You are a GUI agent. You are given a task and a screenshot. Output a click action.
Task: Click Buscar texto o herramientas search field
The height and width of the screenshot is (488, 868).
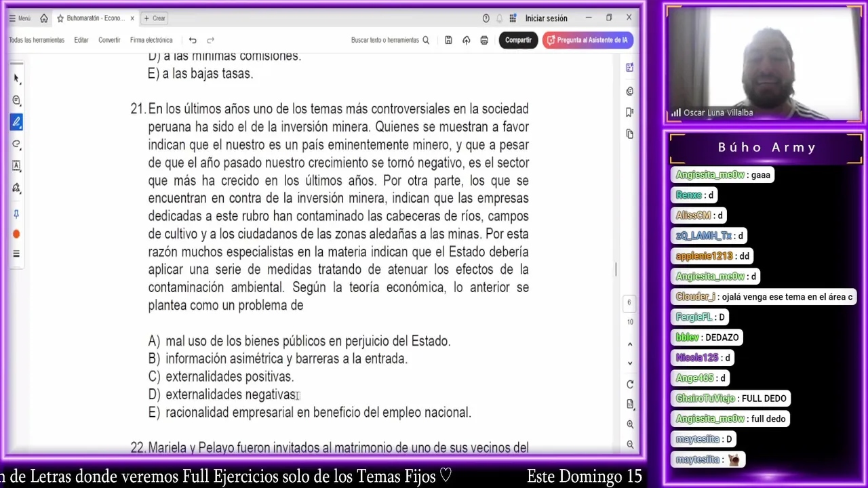(x=390, y=40)
